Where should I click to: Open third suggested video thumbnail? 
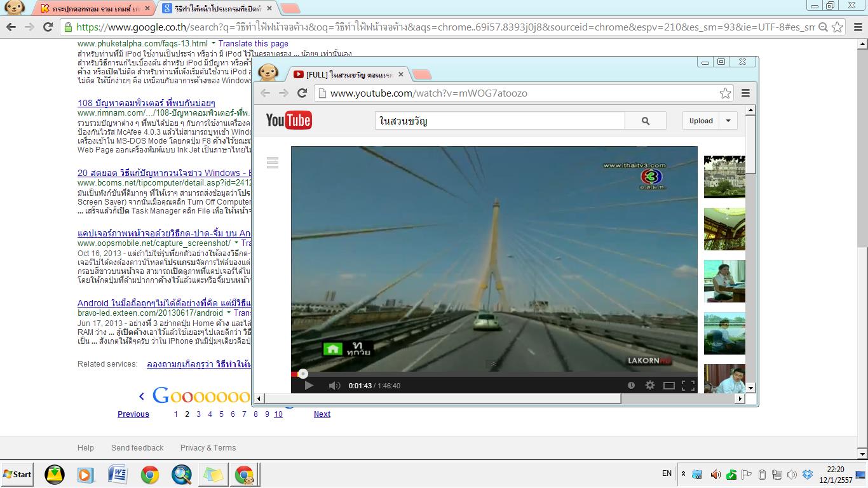(x=724, y=281)
